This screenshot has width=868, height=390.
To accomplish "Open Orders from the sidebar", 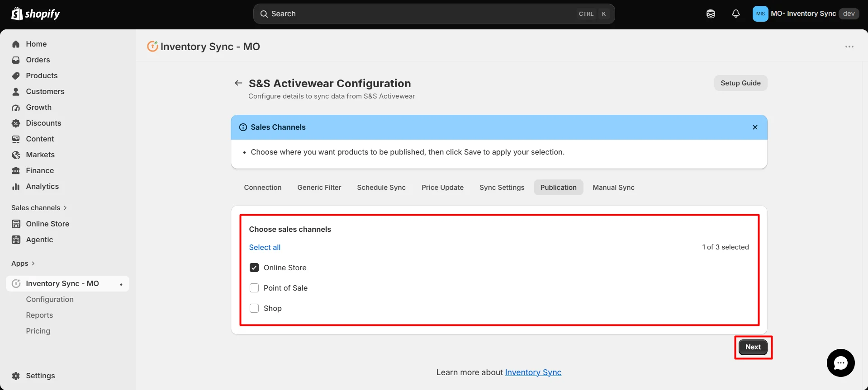I will click(38, 60).
